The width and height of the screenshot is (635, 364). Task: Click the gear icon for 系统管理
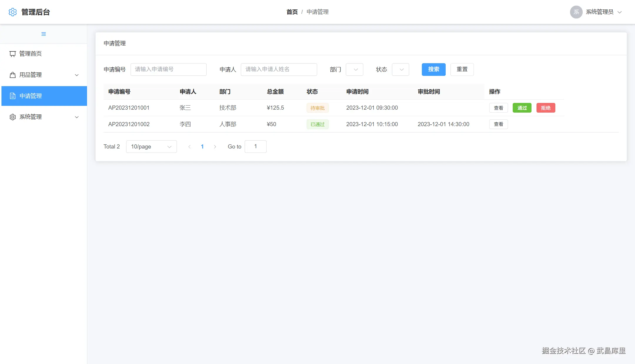click(13, 117)
